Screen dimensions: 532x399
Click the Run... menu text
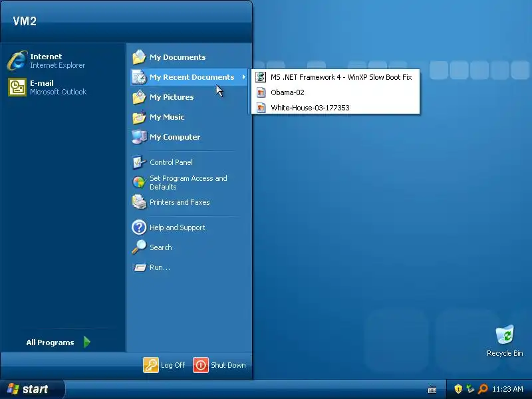pyautogui.click(x=160, y=267)
